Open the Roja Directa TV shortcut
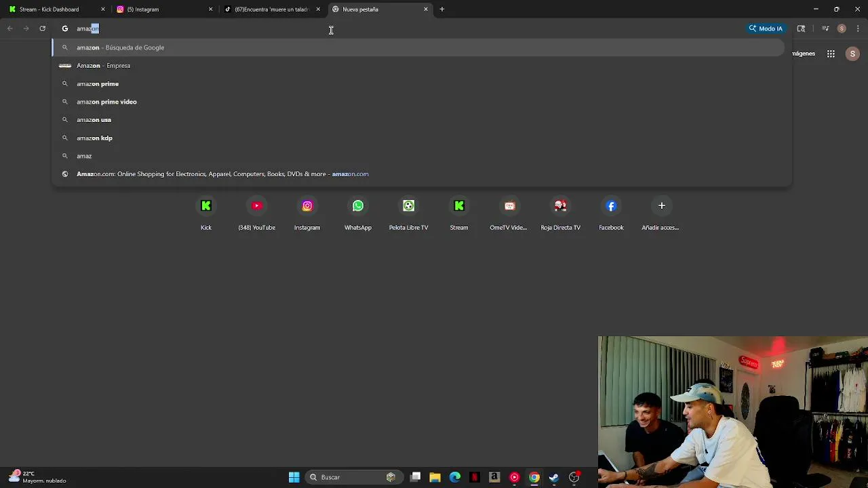868x488 pixels. coord(560,213)
